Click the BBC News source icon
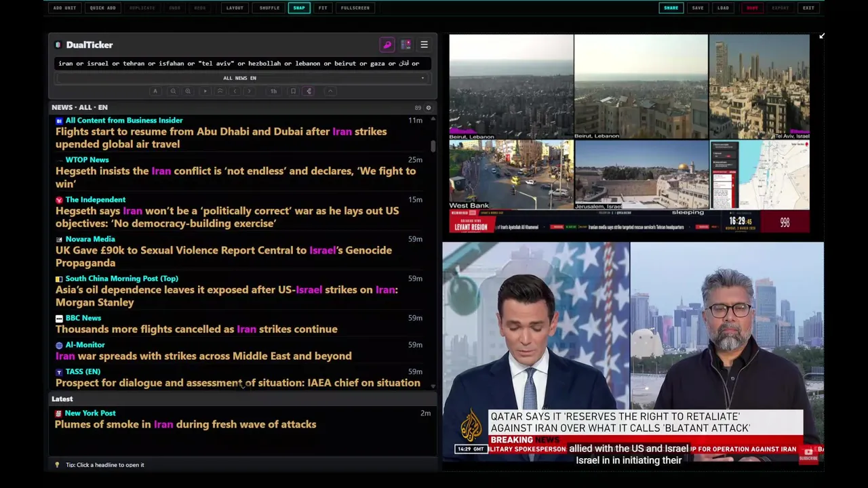The height and width of the screenshot is (488, 868). click(59, 318)
